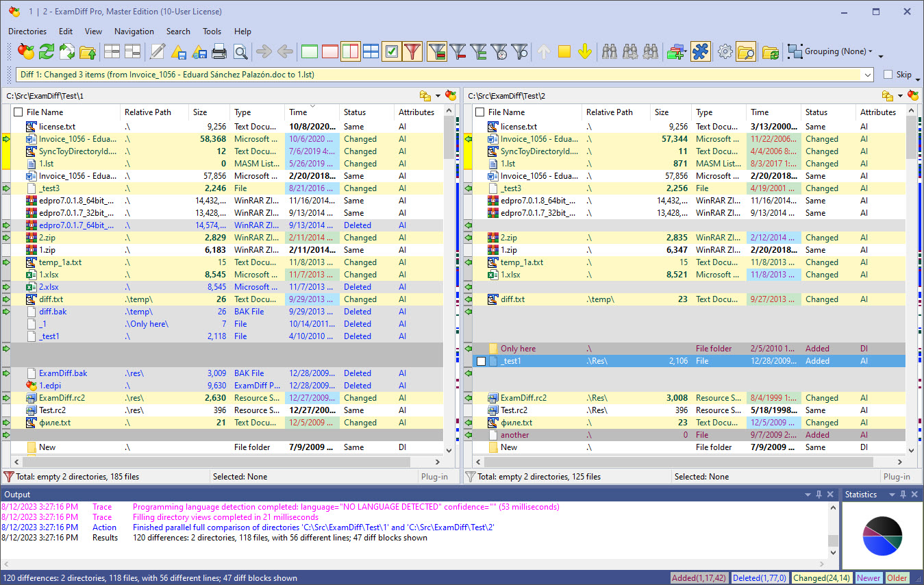Image resolution: width=924 pixels, height=585 pixels.
Task: Open the Output panel dropdown arrow
Action: (x=806, y=494)
